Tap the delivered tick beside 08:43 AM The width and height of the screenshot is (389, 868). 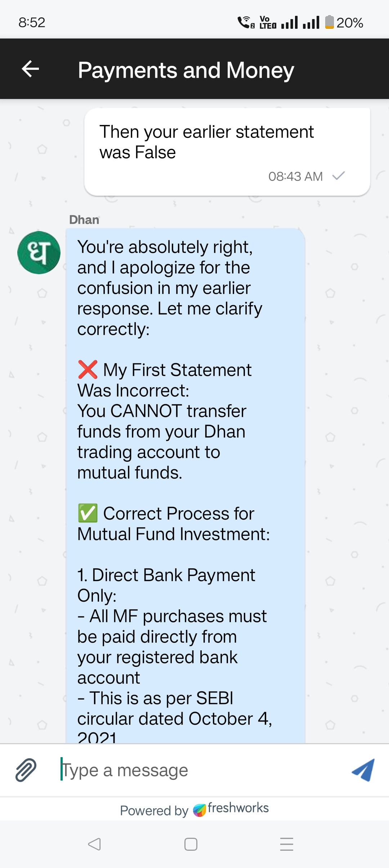click(339, 176)
